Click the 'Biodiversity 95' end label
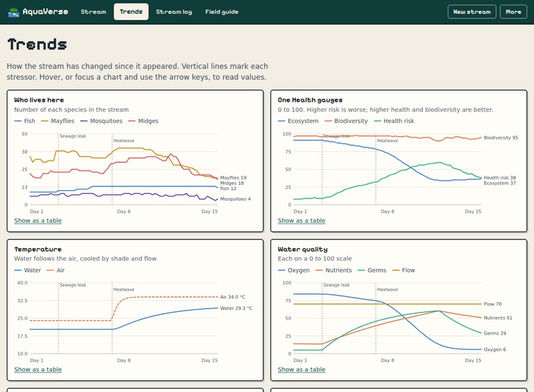 click(x=500, y=138)
